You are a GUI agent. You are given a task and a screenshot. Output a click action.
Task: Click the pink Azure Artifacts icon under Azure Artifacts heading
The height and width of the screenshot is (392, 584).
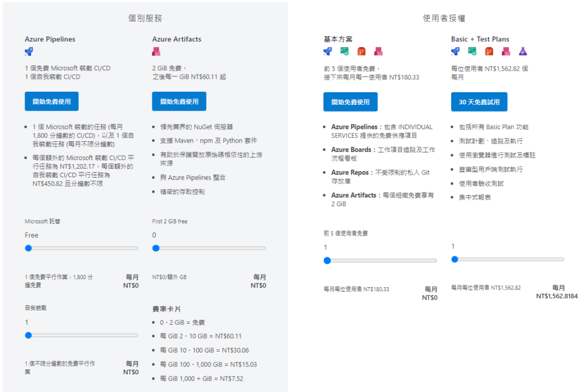(x=156, y=51)
